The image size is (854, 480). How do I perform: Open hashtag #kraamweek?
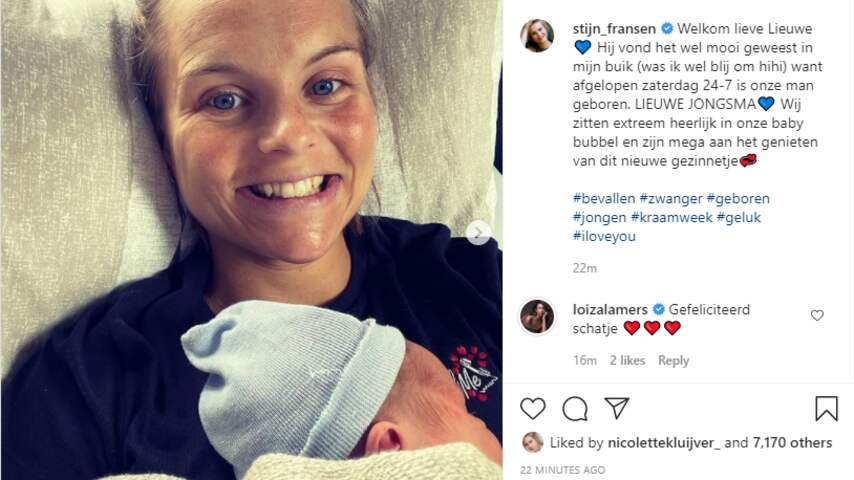[672, 217]
